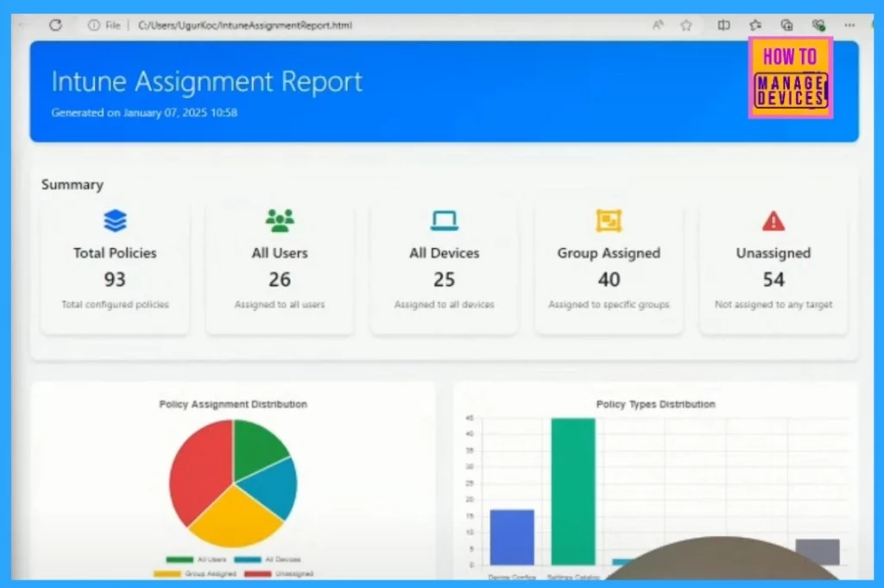Click 'Total configured policies' caption
The width and height of the screenshot is (884, 588).
pyautogui.click(x=115, y=305)
